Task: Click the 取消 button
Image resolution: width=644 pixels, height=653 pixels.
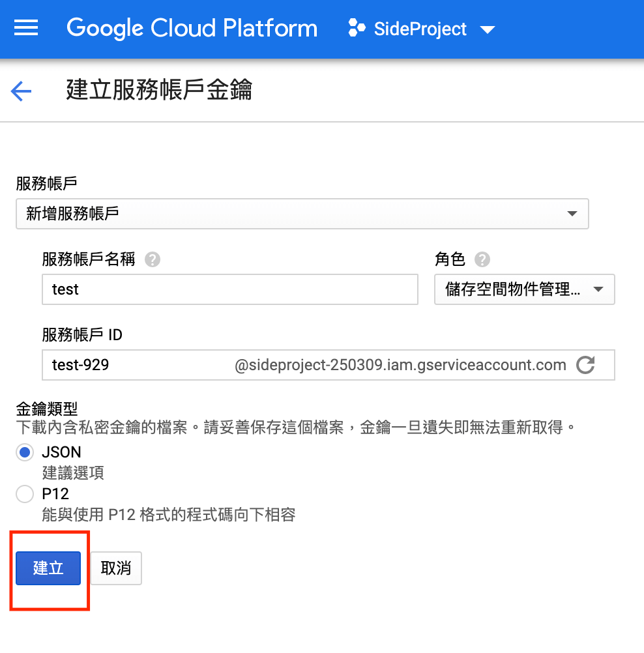Action: pyautogui.click(x=116, y=568)
